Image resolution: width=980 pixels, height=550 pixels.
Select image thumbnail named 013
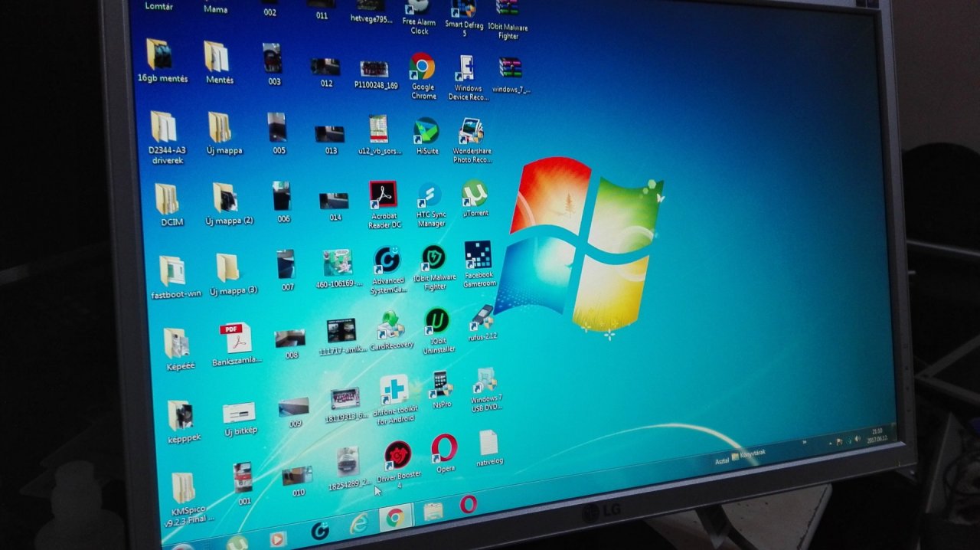coord(330,134)
